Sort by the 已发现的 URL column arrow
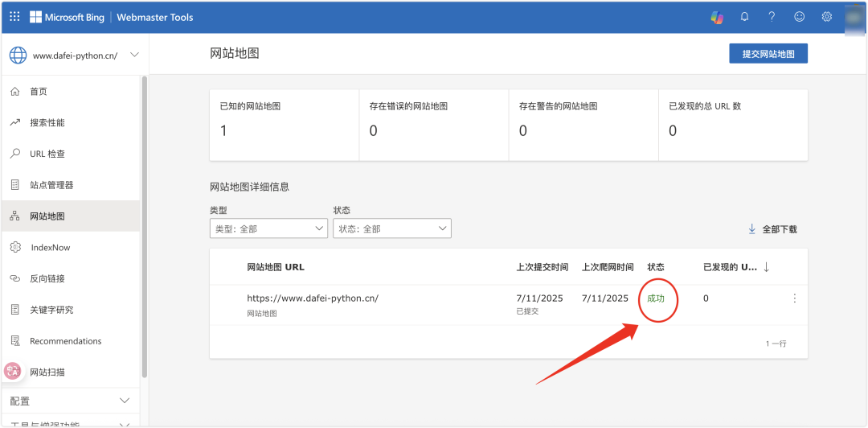This screenshot has width=868, height=428. point(766,267)
